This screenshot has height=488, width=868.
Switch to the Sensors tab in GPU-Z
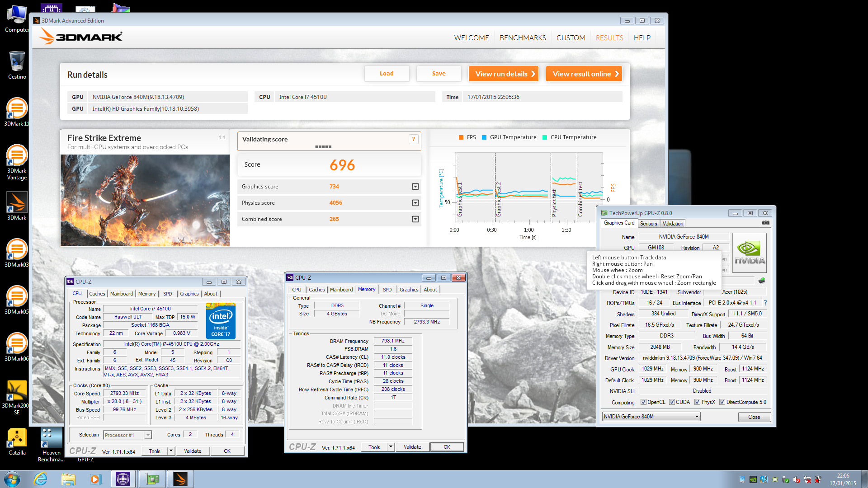[648, 224]
